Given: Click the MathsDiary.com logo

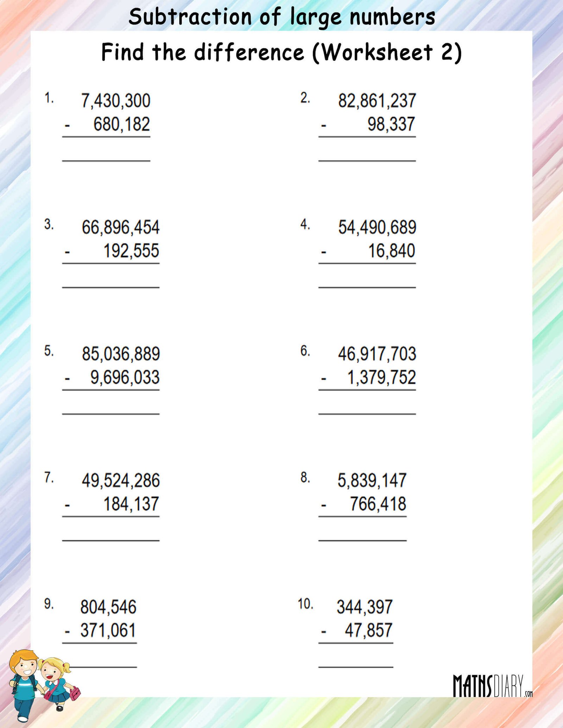Looking at the screenshot, I should pos(493,686).
